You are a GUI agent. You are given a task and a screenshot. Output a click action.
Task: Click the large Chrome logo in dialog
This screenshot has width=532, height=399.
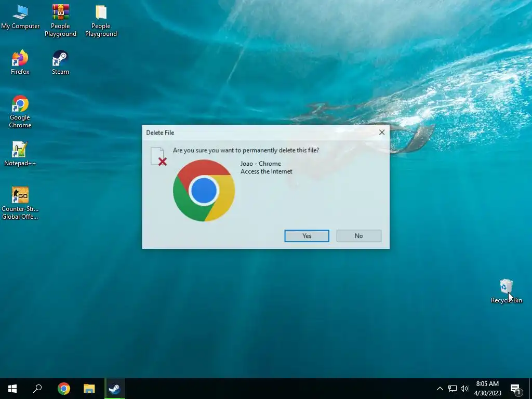[204, 190]
